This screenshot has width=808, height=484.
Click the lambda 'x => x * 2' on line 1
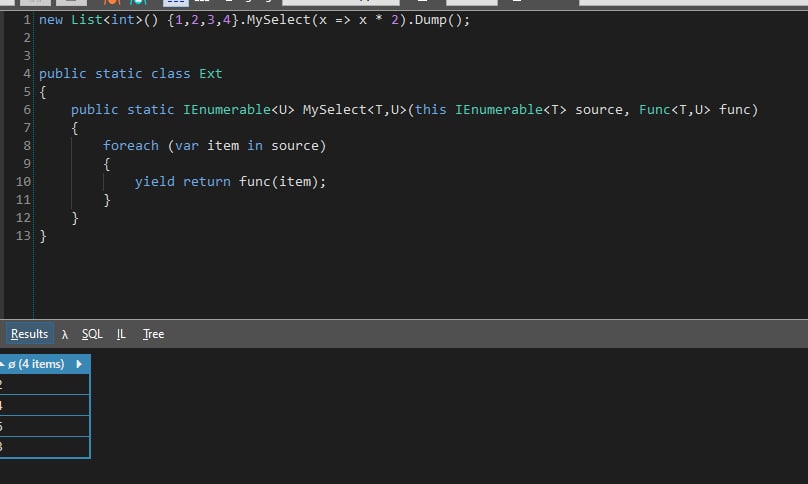click(x=359, y=20)
